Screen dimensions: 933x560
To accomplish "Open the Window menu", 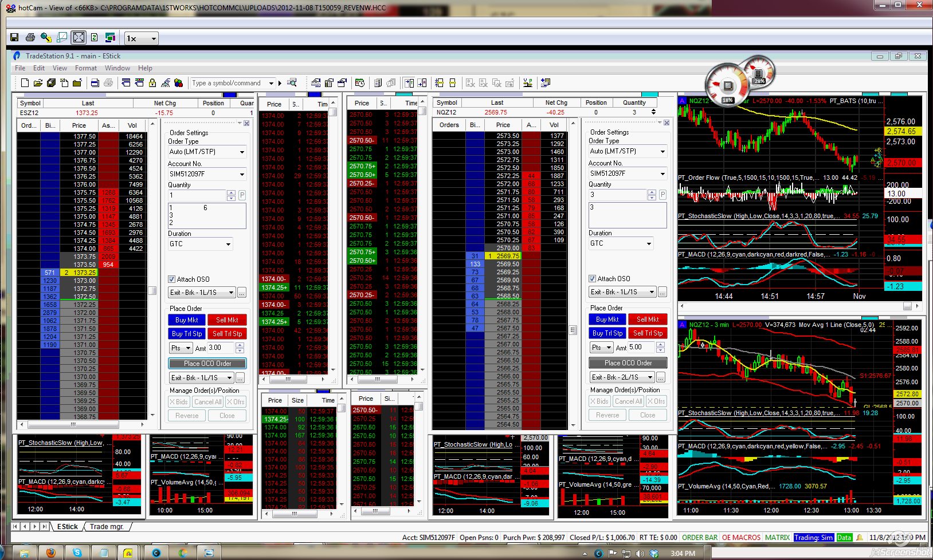I will (117, 68).
